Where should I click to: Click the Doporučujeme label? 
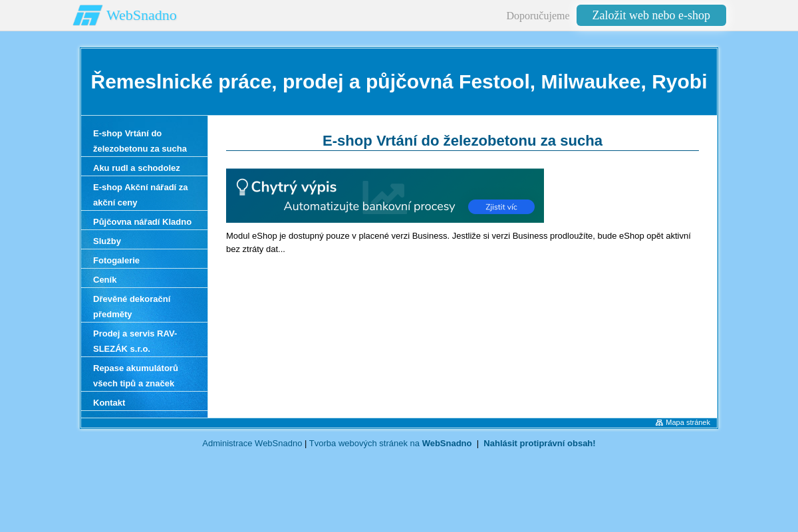coord(538,15)
